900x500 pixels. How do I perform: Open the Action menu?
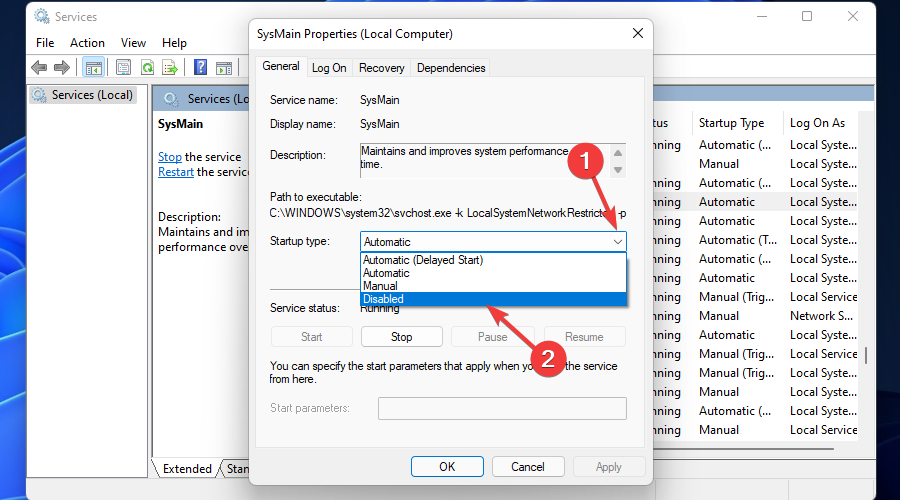click(x=87, y=42)
